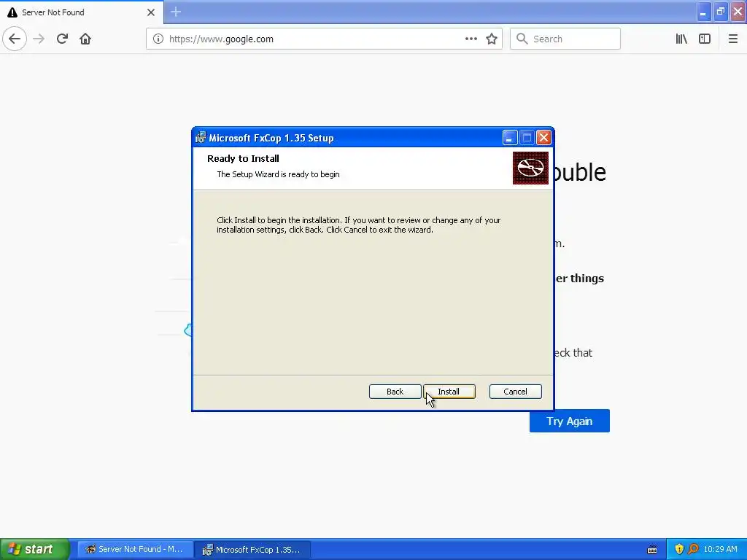Minimize the Firefox window

pyautogui.click(x=703, y=12)
